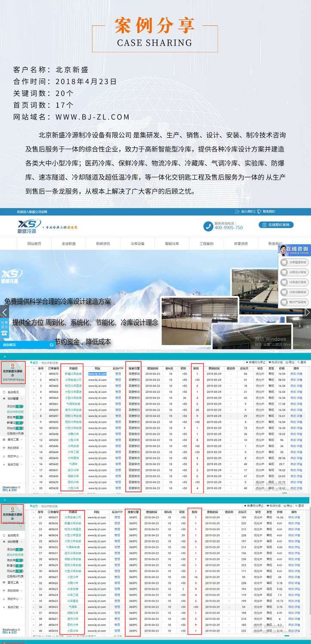Open the 网站首页 navigation menu item
The width and height of the screenshot is (311, 644).
(x=34, y=244)
